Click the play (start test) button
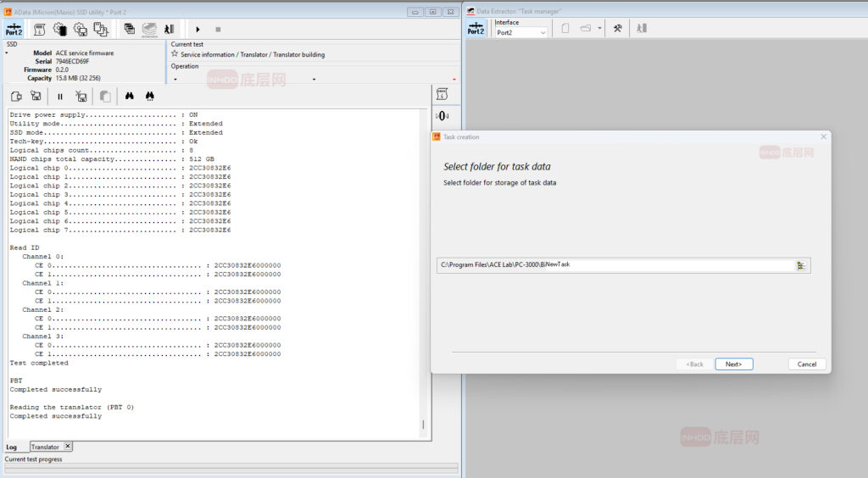The height and width of the screenshot is (478, 868). click(198, 30)
